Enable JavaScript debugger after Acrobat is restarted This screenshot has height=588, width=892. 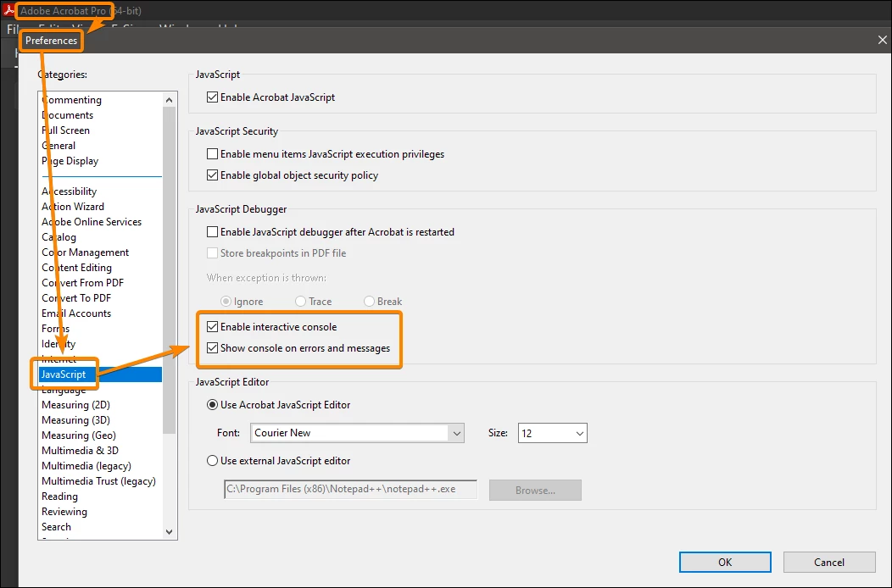[x=212, y=232]
